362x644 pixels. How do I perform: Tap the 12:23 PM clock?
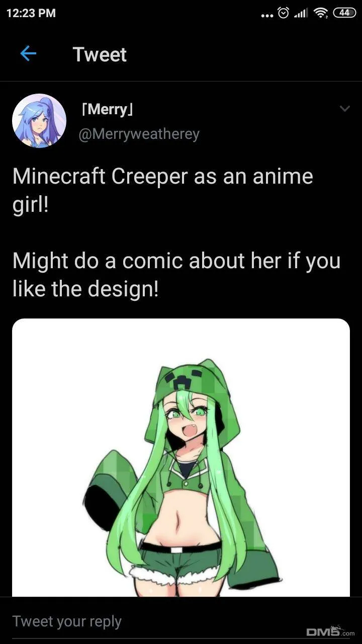tap(31, 13)
